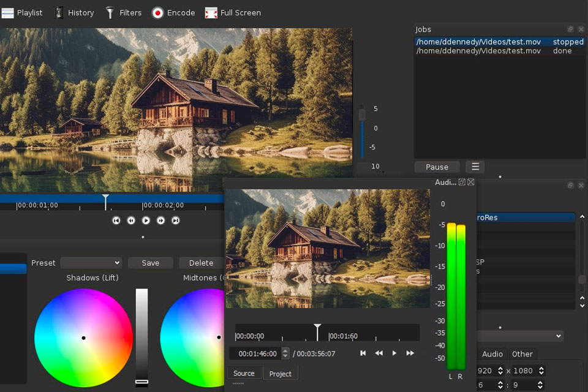Edit the 1080 height field
The width and height of the screenshot is (588, 392).
(524, 371)
